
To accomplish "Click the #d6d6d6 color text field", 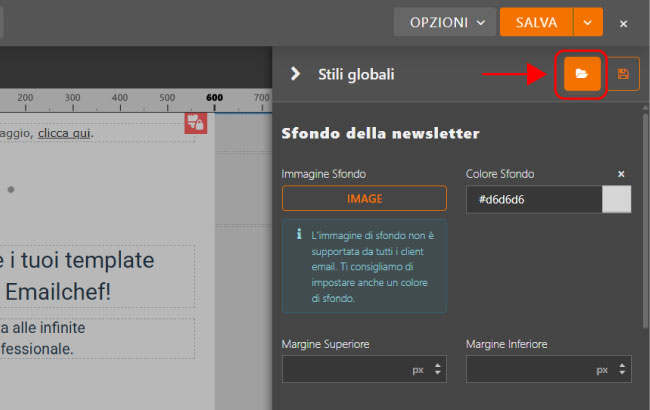I will coord(534,199).
